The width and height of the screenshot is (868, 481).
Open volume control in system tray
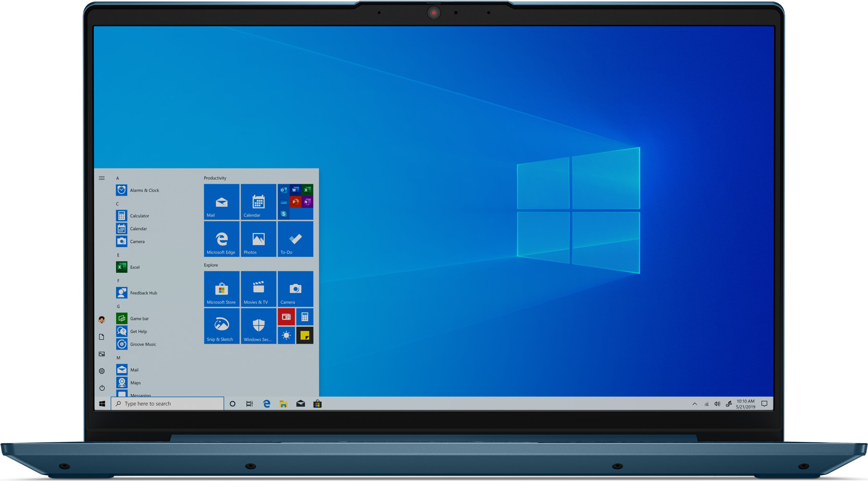point(717,404)
